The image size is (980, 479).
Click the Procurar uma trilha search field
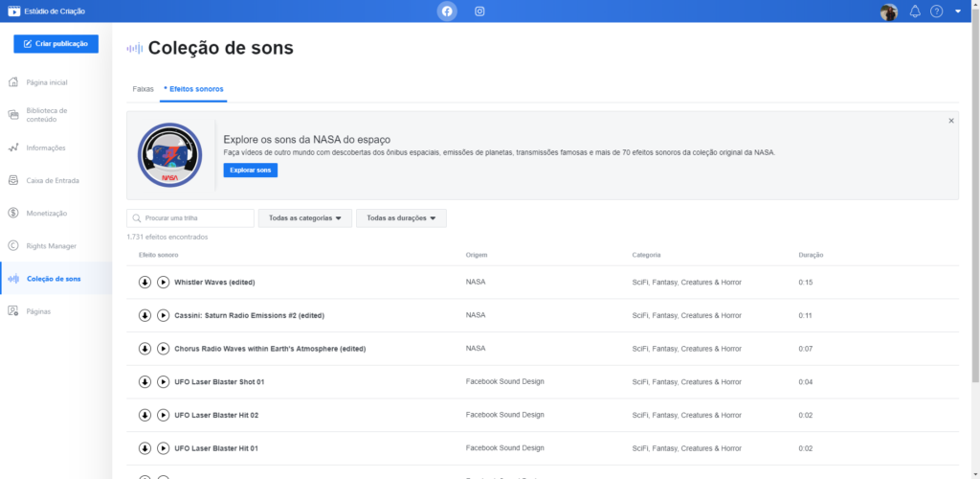coord(190,218)
